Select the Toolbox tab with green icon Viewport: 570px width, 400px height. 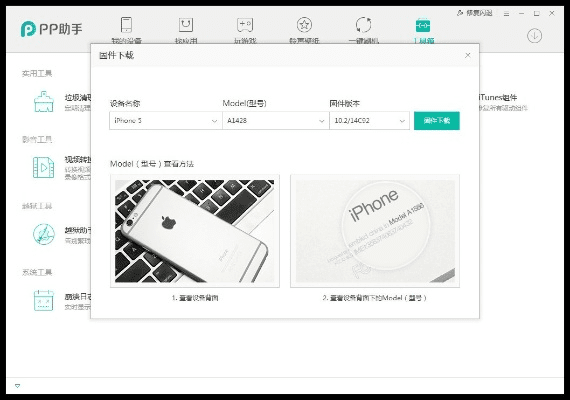[x=423, y=30]
